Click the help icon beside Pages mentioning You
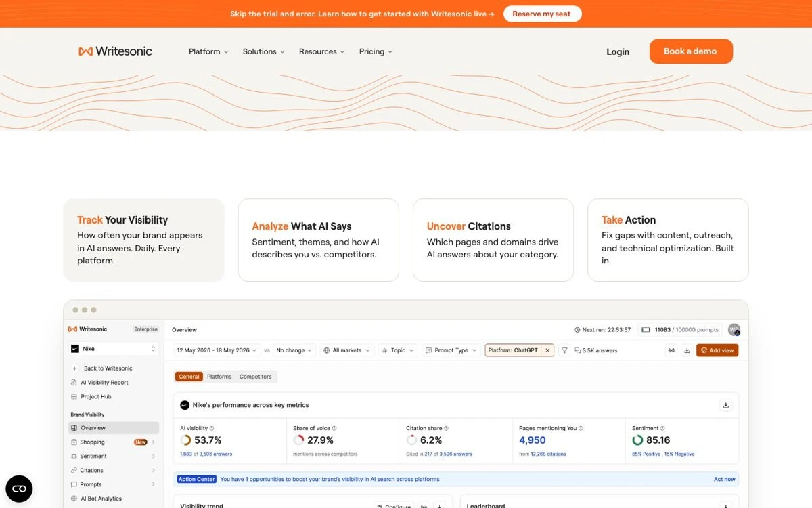Image resolution: width=812 pixels, height=508 pixels. (581, 428)
